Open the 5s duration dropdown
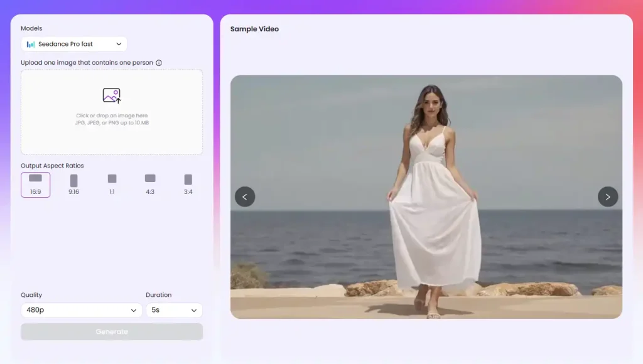643x364 pixels. pos(174,310)
